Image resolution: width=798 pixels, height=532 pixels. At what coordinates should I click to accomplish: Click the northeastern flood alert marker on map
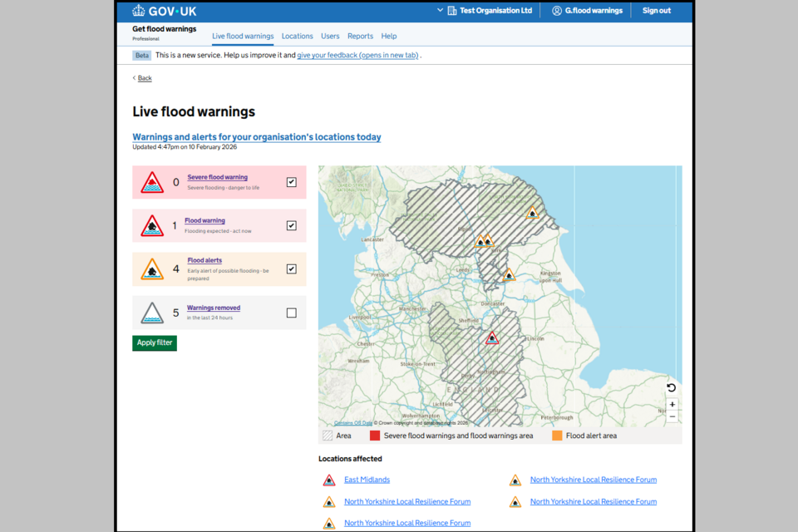pos(532,213)
